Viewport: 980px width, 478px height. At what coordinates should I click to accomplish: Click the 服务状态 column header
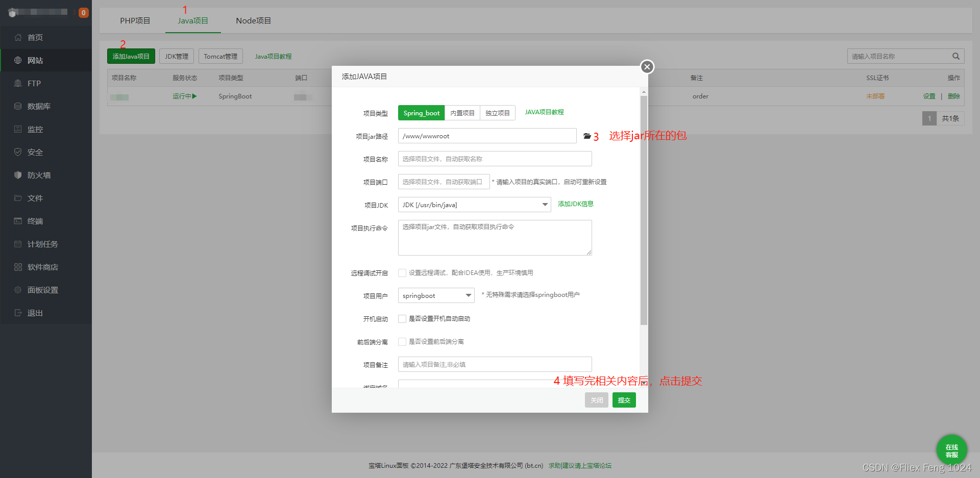click(x=185, y=78)
